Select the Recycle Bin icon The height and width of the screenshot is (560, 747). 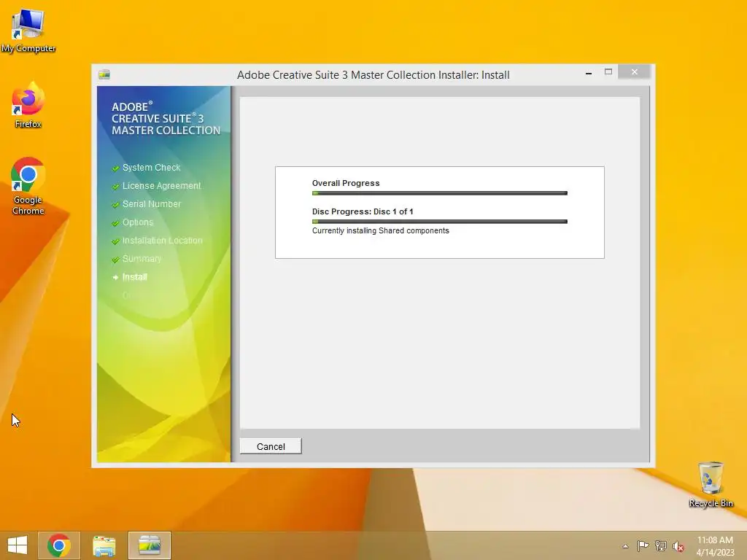pyautogui.click(x=711, y=484)
